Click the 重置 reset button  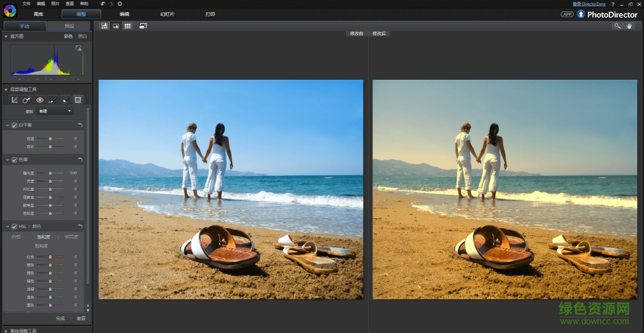81,319
